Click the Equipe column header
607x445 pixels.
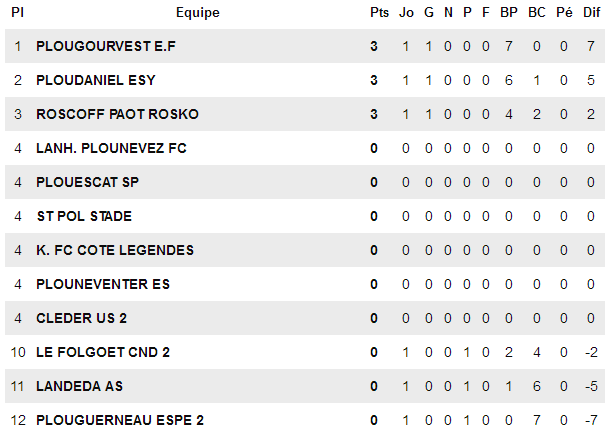[x=198, y=12]
